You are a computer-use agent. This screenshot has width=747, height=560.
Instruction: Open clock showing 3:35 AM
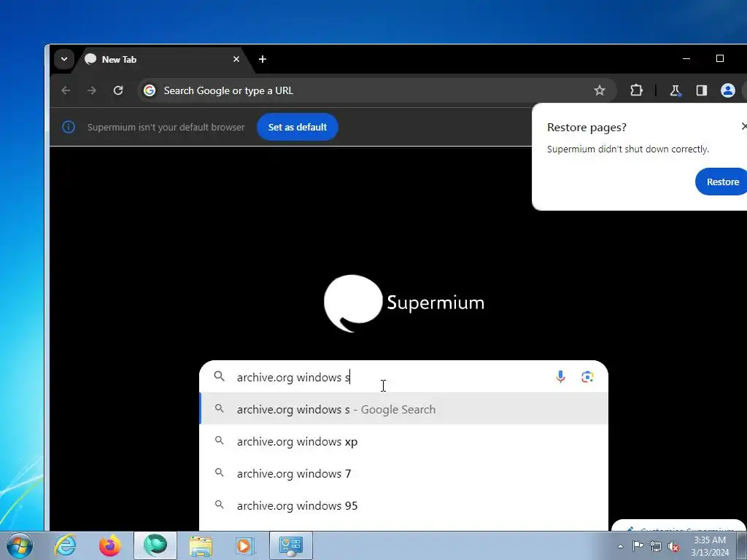point(710,546)
